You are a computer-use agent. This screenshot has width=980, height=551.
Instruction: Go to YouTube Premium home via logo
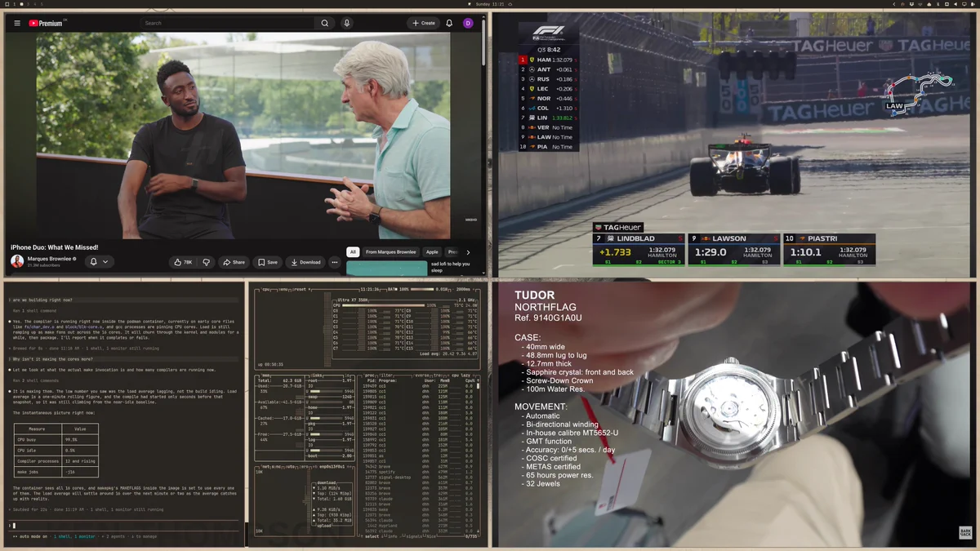coord(47,23)
